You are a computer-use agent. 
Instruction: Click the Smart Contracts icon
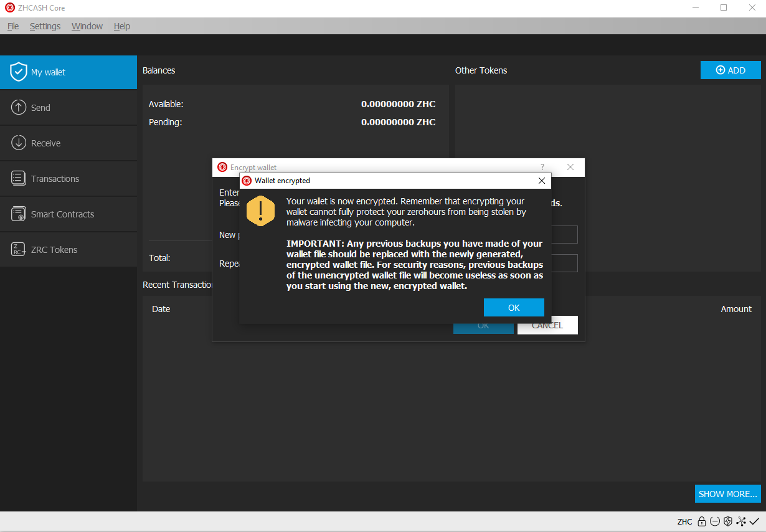[x=19, y=214]
